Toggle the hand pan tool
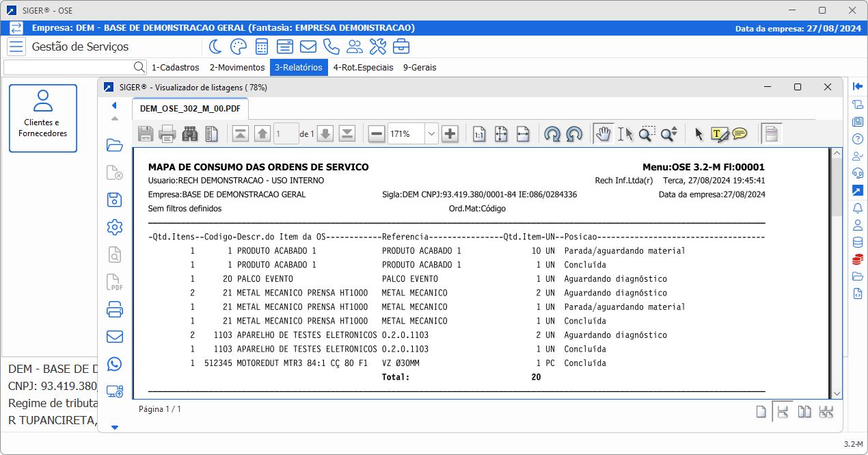Screen dimensions: 868x455 click(603, 134)
